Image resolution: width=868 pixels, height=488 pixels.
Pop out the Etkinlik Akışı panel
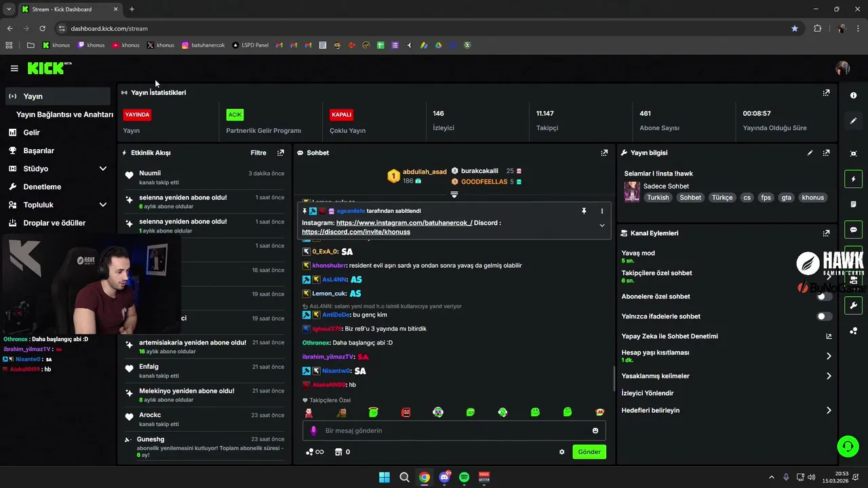(x=281, y=153)
